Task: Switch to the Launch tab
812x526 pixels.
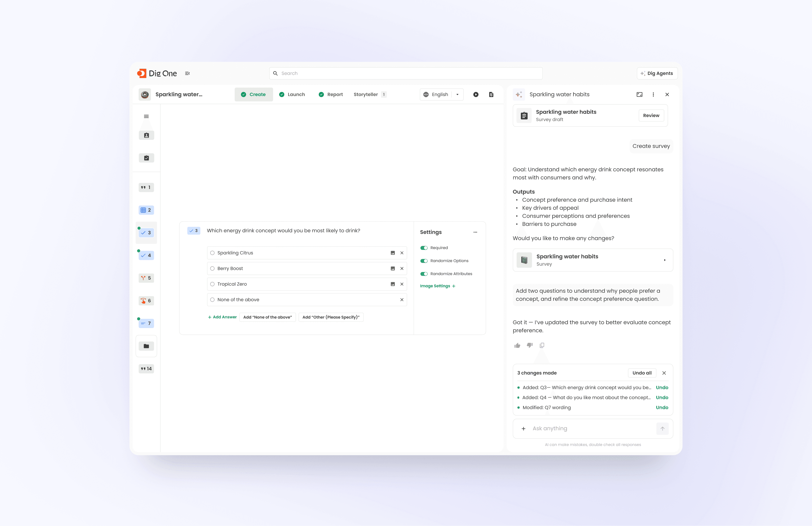Action: pos(292,94)
